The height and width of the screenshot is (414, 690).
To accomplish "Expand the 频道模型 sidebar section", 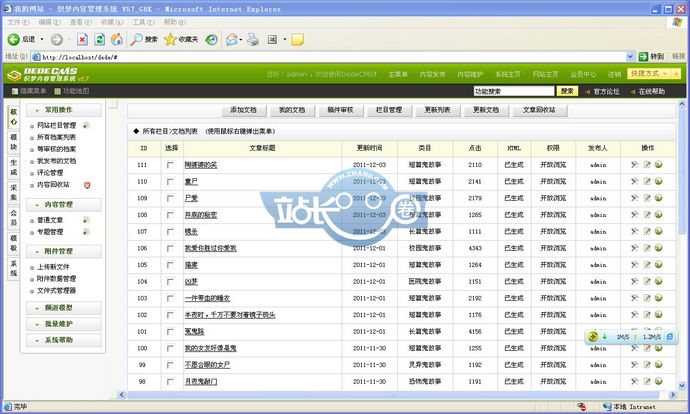I will pos(63,308).
